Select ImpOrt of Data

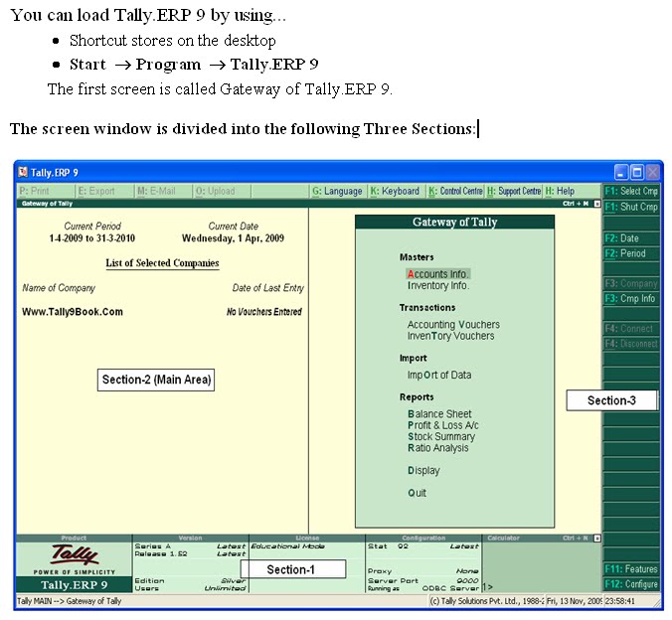(x=439, y=375)
